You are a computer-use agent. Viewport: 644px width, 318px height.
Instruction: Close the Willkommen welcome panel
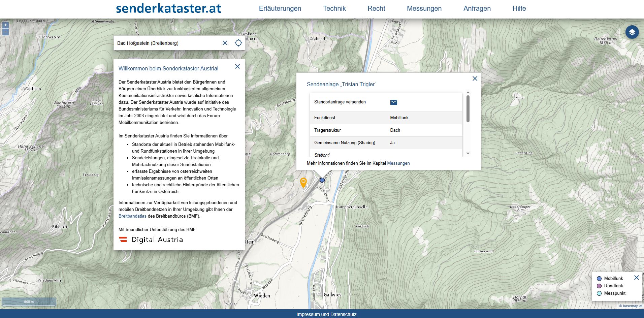tap(237, 67)
